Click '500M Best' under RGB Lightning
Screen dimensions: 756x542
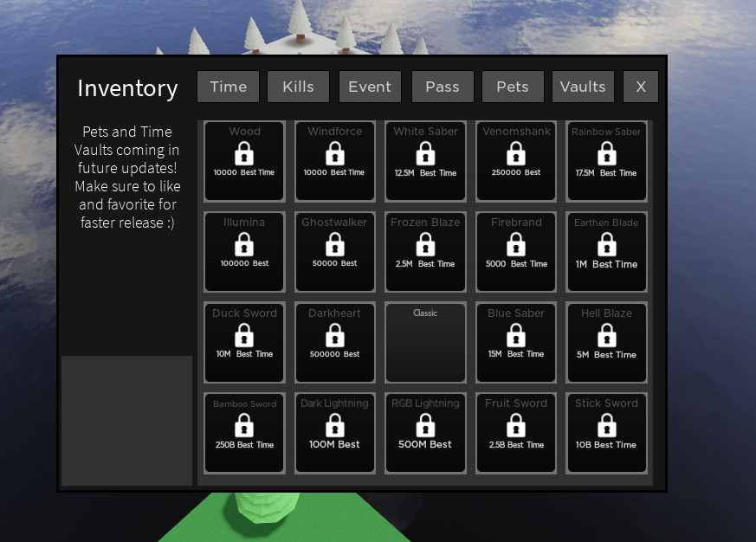(425, 444)
